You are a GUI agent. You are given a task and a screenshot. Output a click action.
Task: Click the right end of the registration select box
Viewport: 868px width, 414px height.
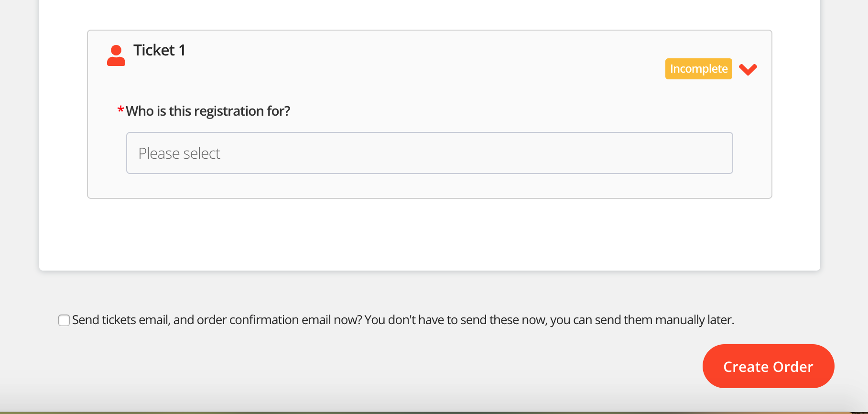point(717,153)
